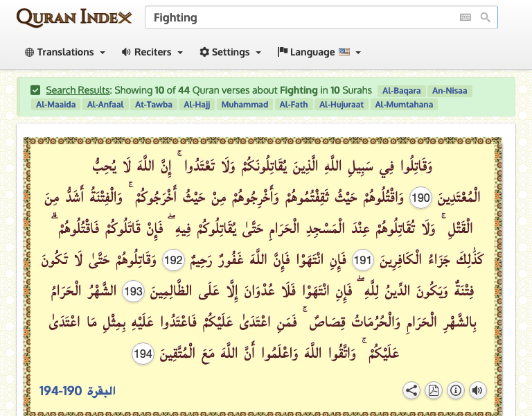Click the magnifier search icon
The height and width of the screenshot is (416, 532).
486,17
